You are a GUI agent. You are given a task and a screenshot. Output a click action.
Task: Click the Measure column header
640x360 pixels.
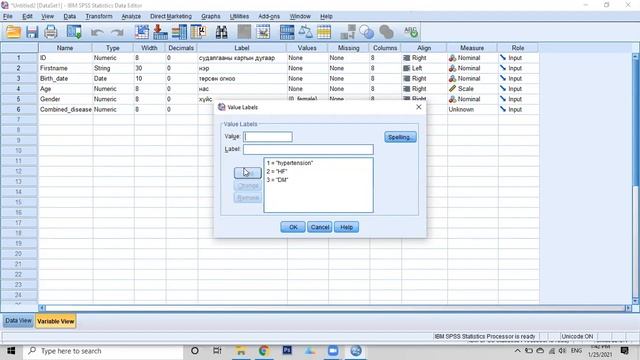[472, 48]
